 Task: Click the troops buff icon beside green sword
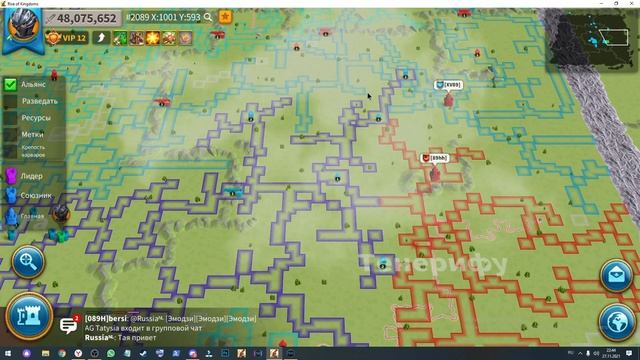coord(136,38)
